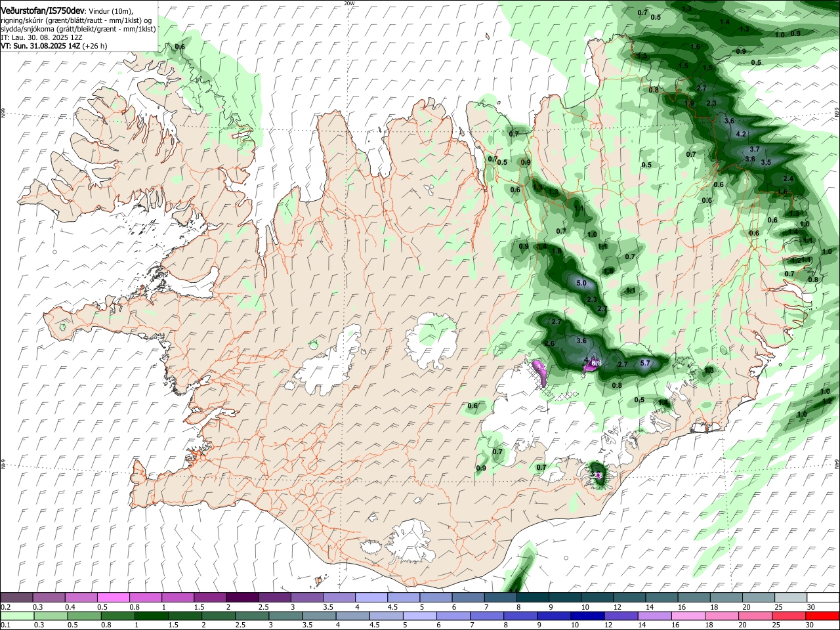The height and width of the screenshot is (630, 840).
Task: Click the bright magenta swatch between 0.5 and 0.8 in top legend row
Action: 114,597
